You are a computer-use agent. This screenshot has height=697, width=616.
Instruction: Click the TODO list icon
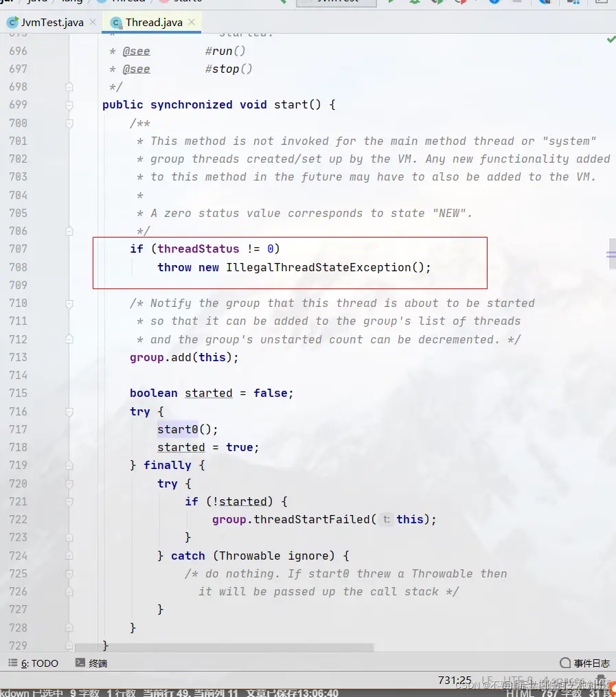tap(13, 663)
